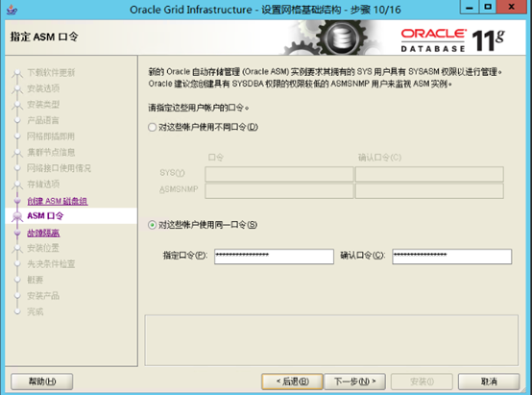Proceed with the 下一步 button
Image resolution: width=532 pixels, height=395 pixels.
354,382
